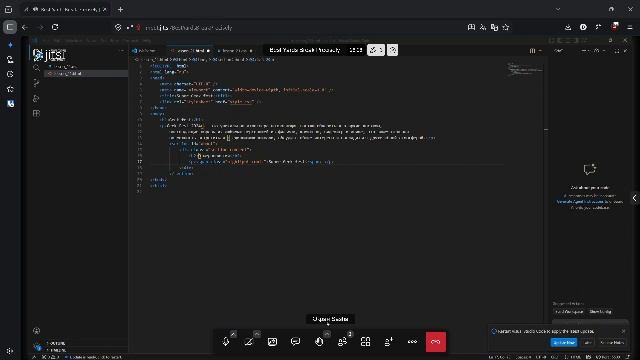Open participant count indicator at top
Image resolution: width=640 pixels, height=360 pixels.
tap(376, 50)
